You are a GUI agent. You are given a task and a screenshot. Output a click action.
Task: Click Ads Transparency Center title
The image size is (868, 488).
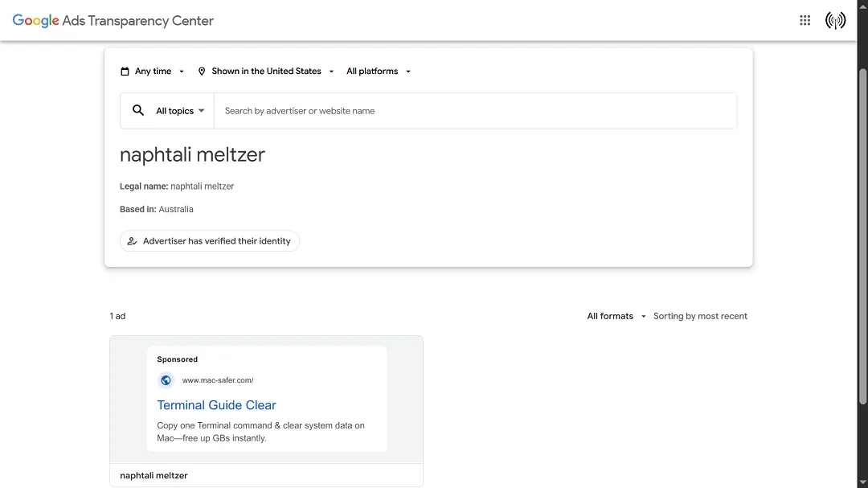pyautogui.click(x=138, y=20)
